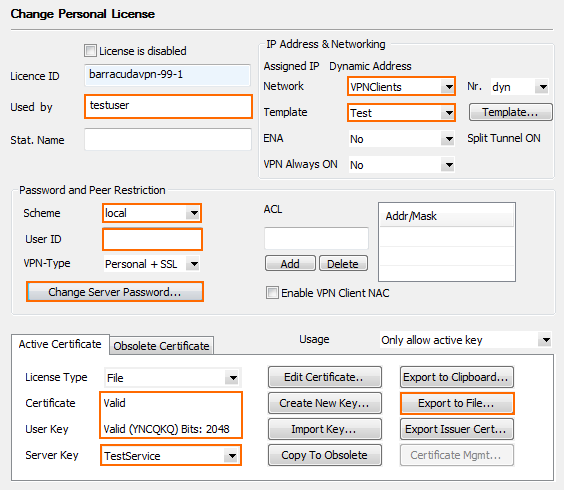564x490 pixels.
Task: Click the Used by field containing testuser
Action: pyautogui.click(x=168, y=106)
